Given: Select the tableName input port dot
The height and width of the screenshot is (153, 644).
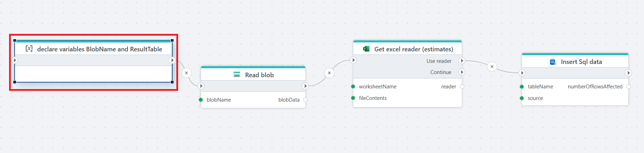Looking at the screenshot, I should pyautogui.click(x=522, y=87).
